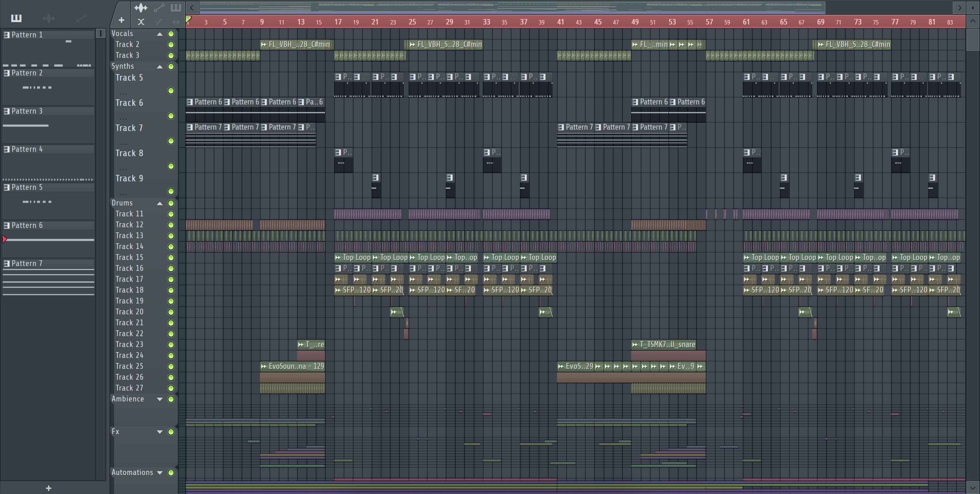Click the playlist overview mini-map
Image resolution: width=980 pixels, height=494 pixels.
[512, 7]
